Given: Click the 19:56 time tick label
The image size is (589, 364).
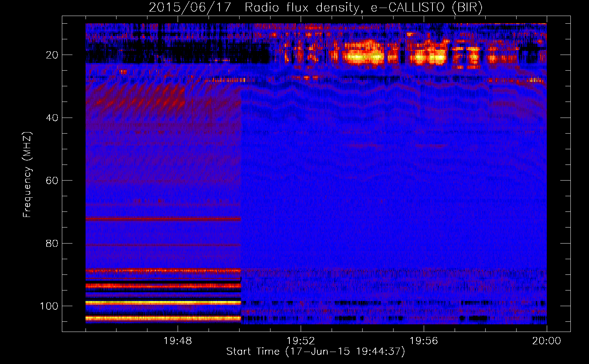Looking at the screenshot, I should click(x=424, y=341).
